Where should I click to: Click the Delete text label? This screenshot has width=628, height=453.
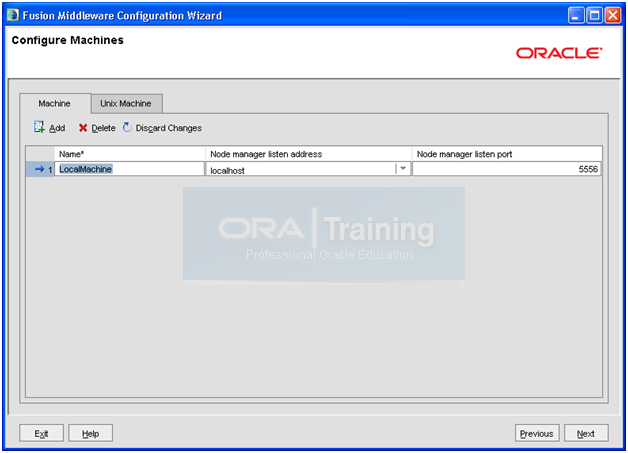tap(103, 128)
